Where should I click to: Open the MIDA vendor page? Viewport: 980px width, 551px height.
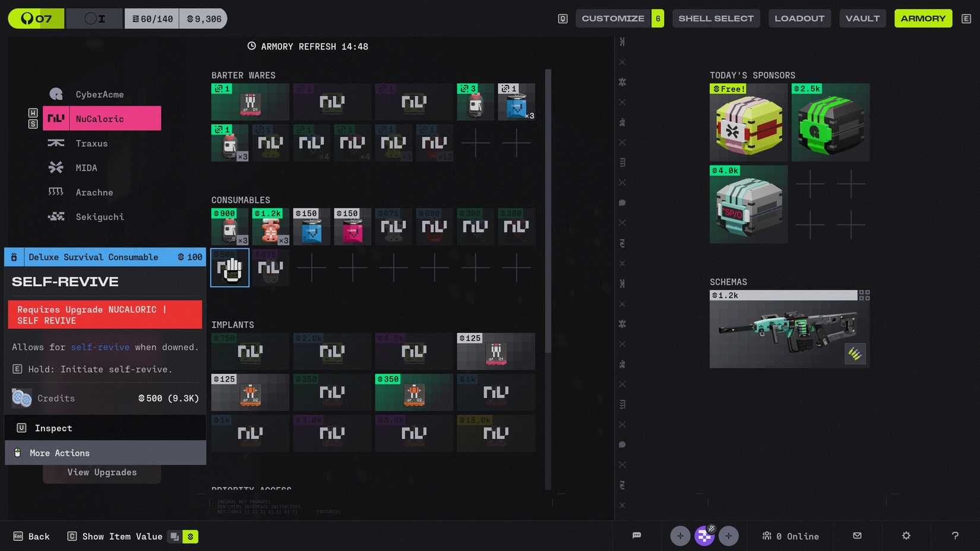(55, 167)
